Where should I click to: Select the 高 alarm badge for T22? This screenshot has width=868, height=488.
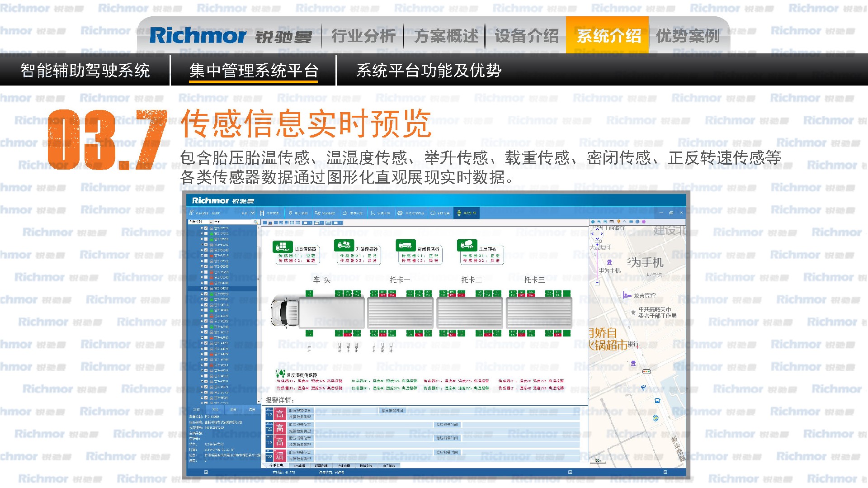[280, 428]
